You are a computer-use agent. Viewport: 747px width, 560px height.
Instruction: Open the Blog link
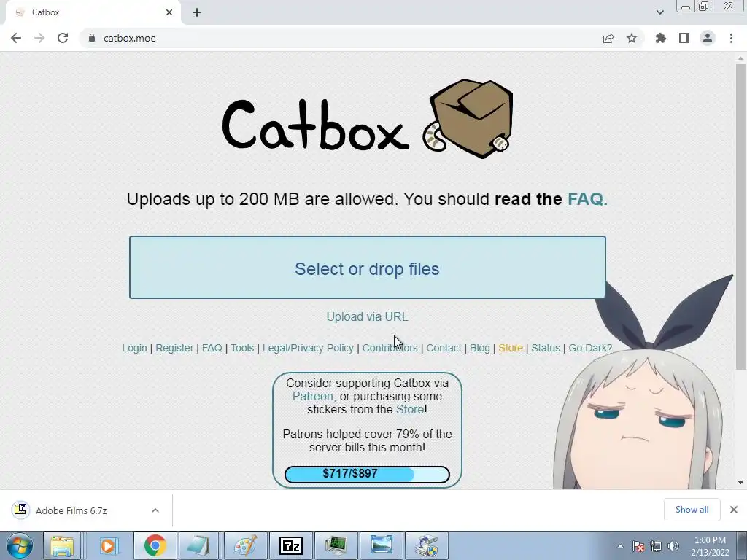pos(480,348)
